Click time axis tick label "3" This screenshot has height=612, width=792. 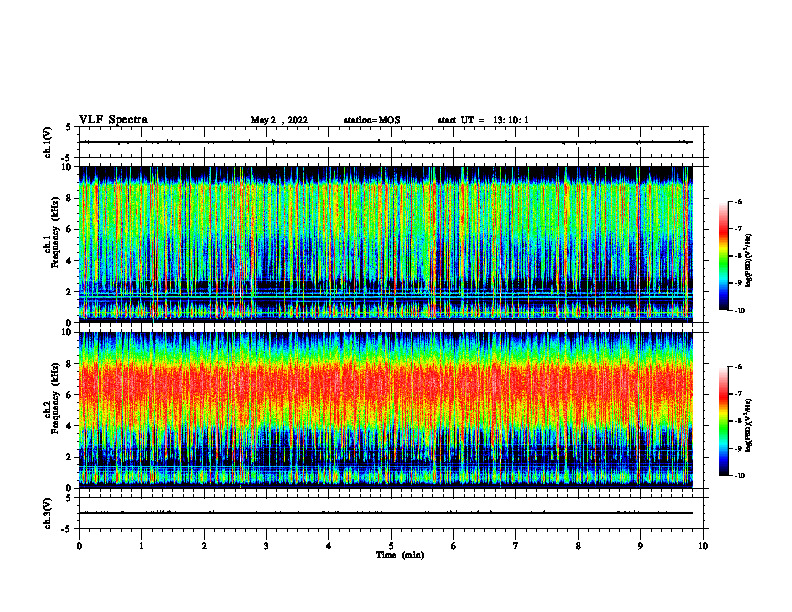266,546
